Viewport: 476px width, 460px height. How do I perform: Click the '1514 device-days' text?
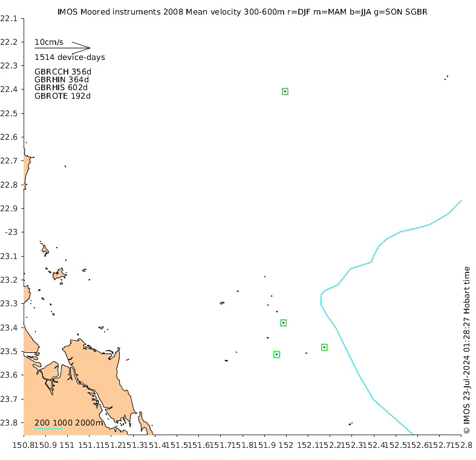coord(70,57)
